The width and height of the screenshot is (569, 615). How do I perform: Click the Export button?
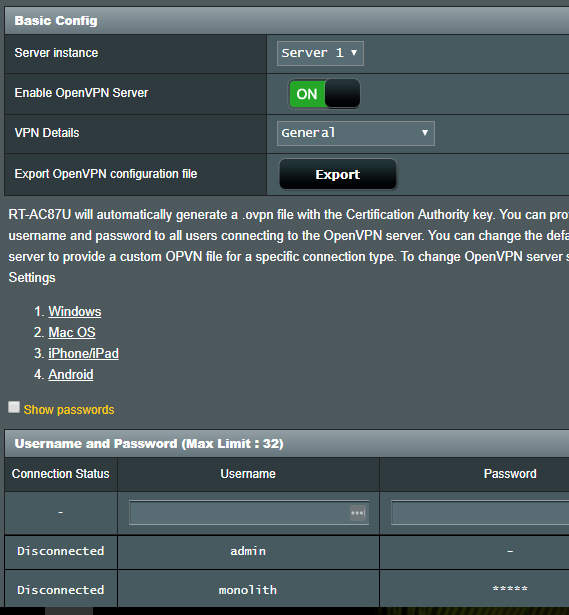[x=338, y=174]
